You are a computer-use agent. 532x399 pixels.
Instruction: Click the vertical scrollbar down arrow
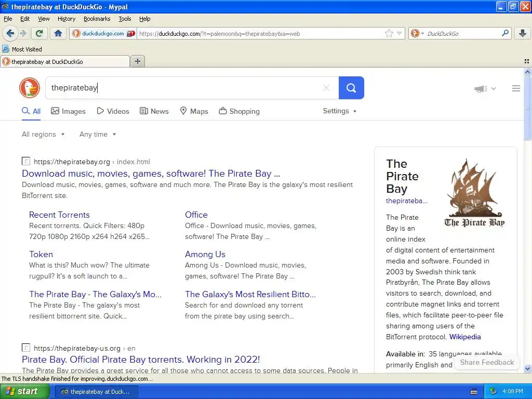527,368
